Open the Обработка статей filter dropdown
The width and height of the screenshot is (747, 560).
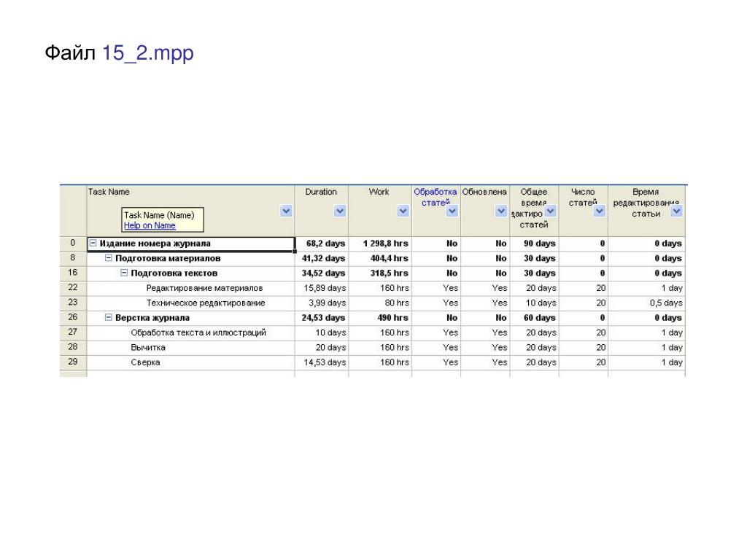point(452,211)
